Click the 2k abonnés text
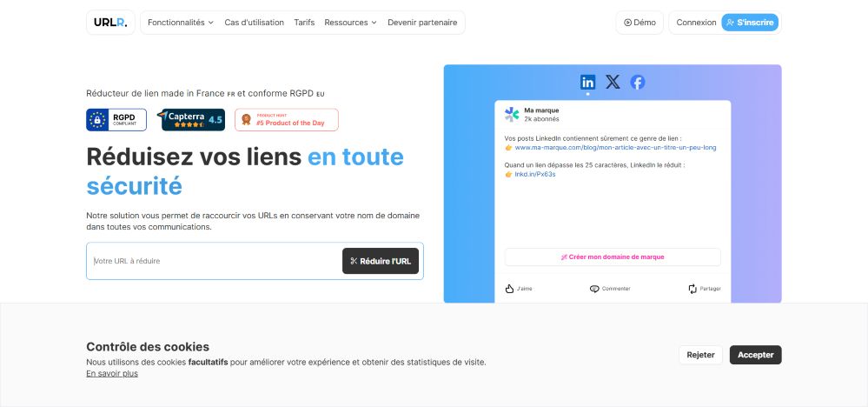 [541, 119]
